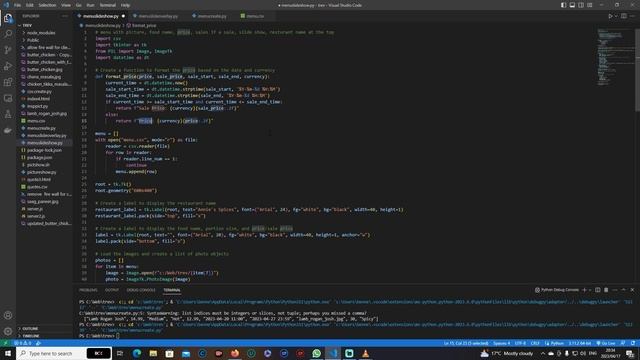640x360 pixels.
Task: Open WhatsApp from the Windows taskbar
Action: 316,353
